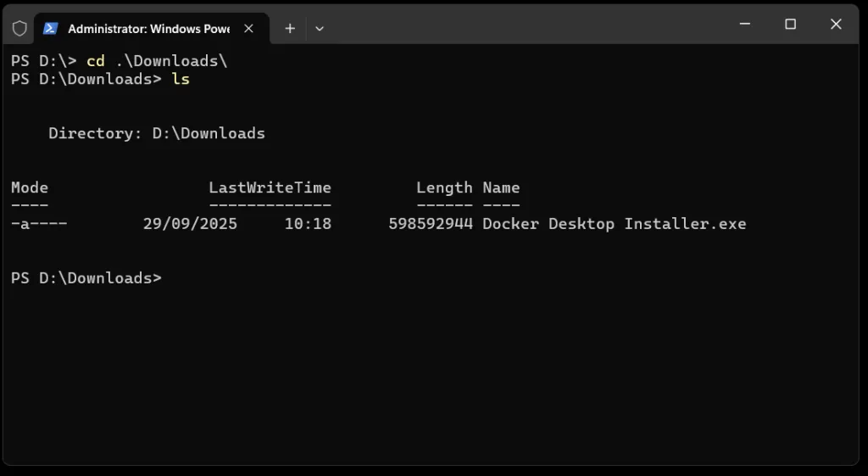Click the date '29/09/2025'
The width and height of the screenshot is (868, 476).
point(190,224)
